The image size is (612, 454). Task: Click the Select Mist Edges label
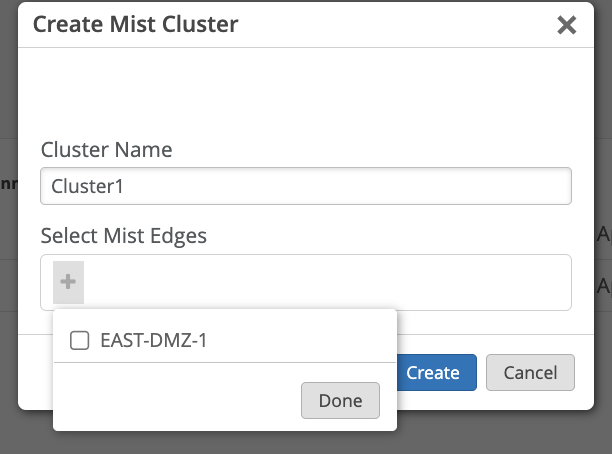[x=124, y=236]
